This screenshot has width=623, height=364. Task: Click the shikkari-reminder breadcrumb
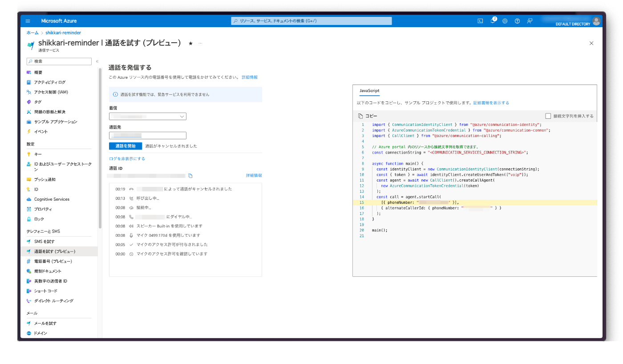point(63,33)
